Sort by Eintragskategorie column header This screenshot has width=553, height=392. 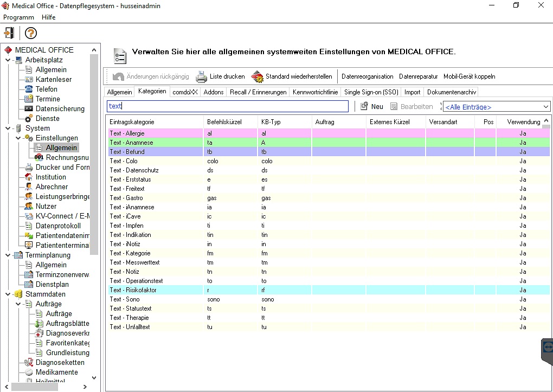pos(132,122)
